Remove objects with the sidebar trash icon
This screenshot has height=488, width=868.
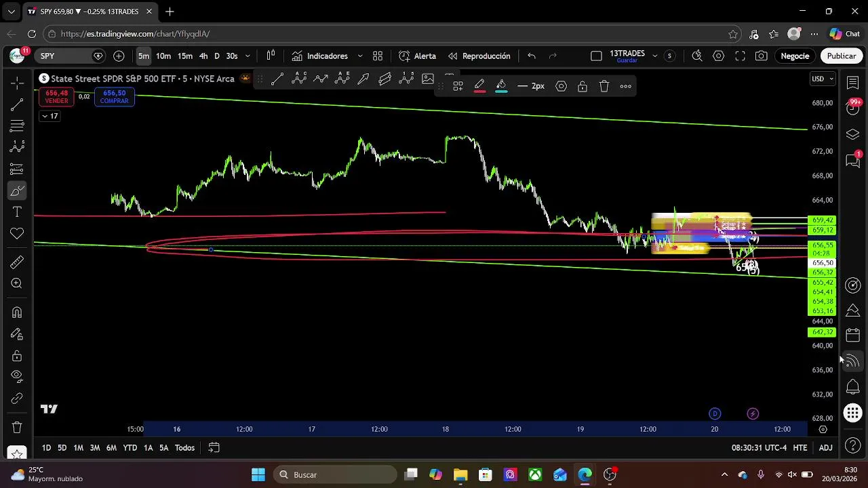point(17,428)
